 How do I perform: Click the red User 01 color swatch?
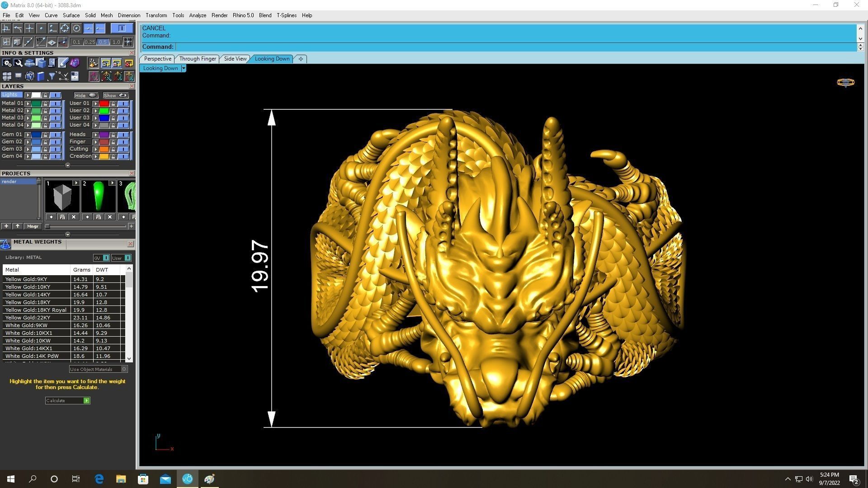coord(104,103)
